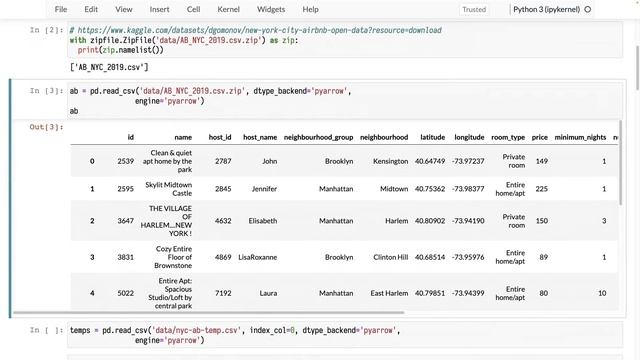The height and width of the screenshot is (360, 640).
Task: Click the minimum_nights cell 10
Action: [602, 293]
